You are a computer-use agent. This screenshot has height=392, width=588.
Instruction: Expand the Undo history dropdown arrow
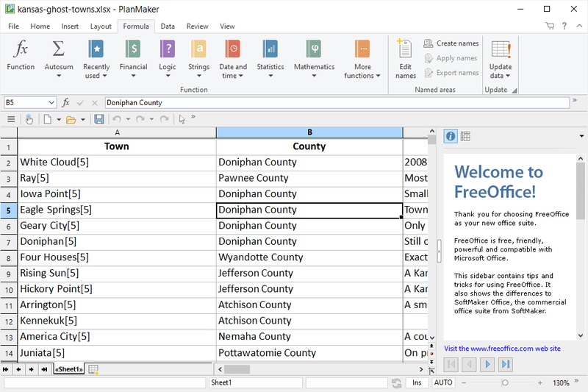click(128, 120)
